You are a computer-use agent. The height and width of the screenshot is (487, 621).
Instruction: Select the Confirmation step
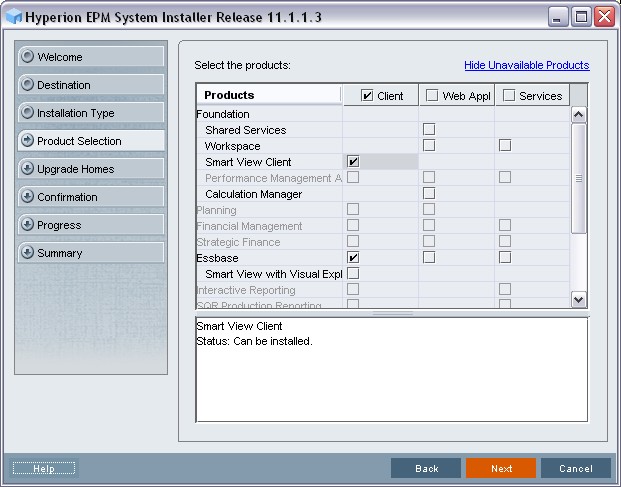click(x=91, y=197)
